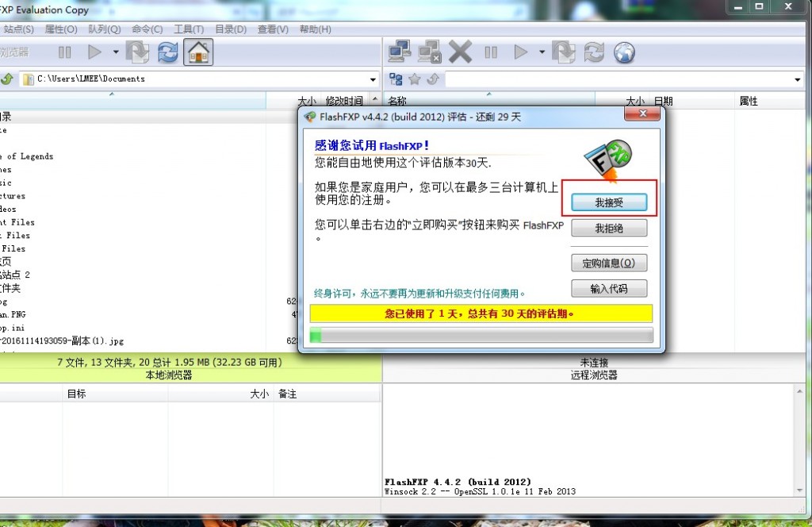
Task: Click the folder icon in local path bar
Action: coord(29,79)
